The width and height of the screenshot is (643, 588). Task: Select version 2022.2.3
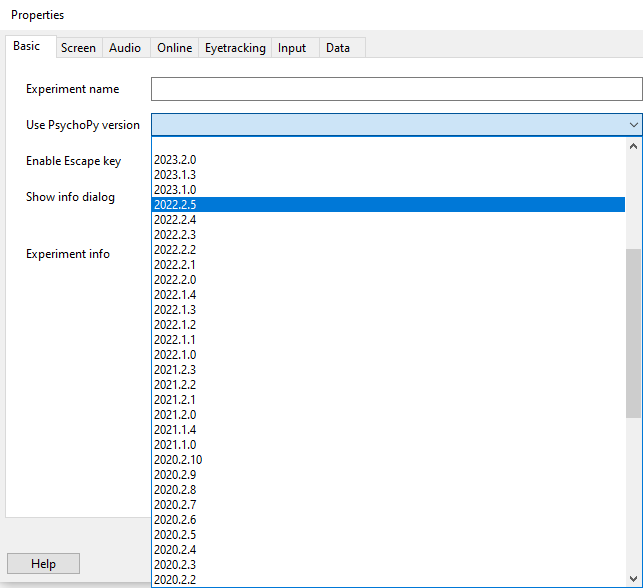click(388, 235)
